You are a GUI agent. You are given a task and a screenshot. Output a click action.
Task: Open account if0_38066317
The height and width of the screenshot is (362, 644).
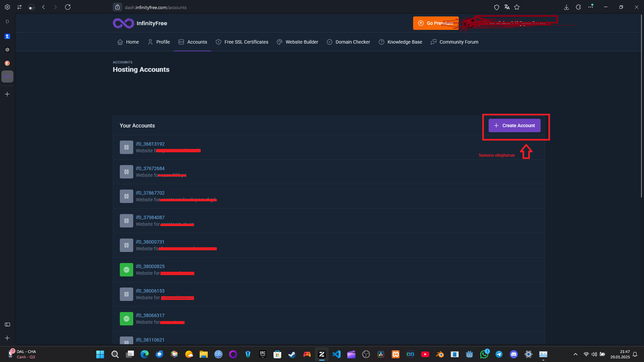pos(150,315)
